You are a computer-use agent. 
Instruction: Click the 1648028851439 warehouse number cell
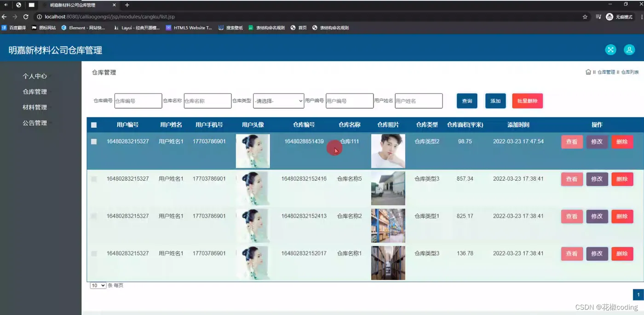304,141
